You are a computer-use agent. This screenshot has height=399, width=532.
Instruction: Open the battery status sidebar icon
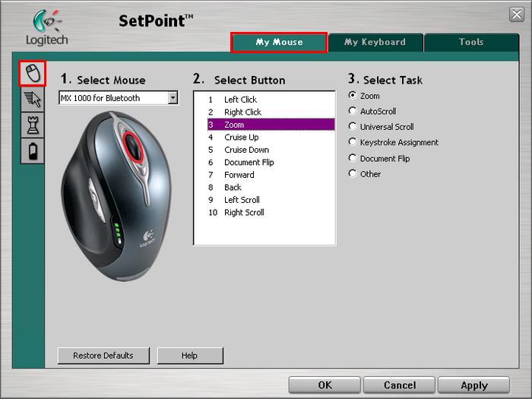point(33,151)
